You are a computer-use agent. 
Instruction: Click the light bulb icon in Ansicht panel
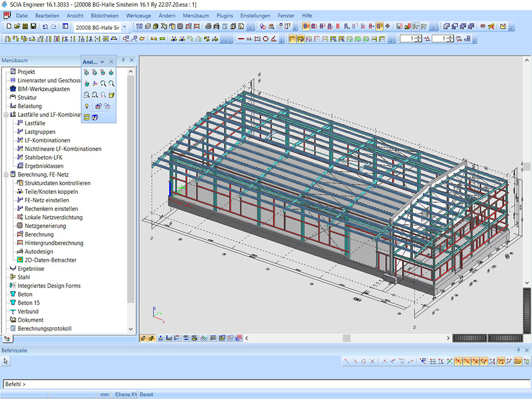coord(86,106)
